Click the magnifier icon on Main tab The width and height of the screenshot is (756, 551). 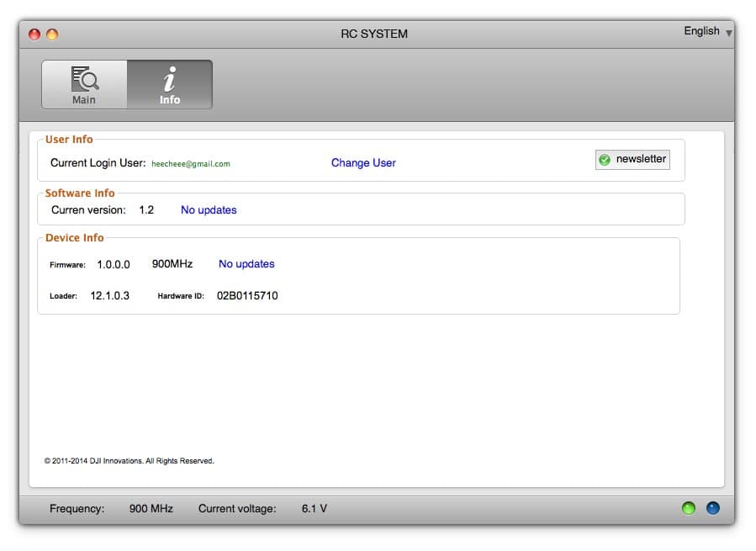(x=85, y=78)
